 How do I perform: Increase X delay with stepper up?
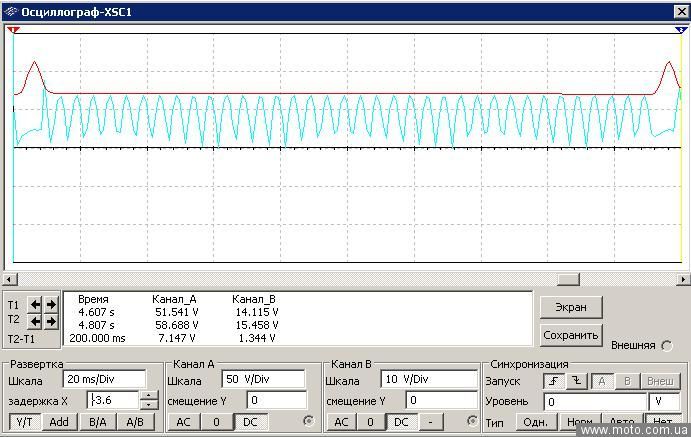pyautogui.click(x=149, y=395)
